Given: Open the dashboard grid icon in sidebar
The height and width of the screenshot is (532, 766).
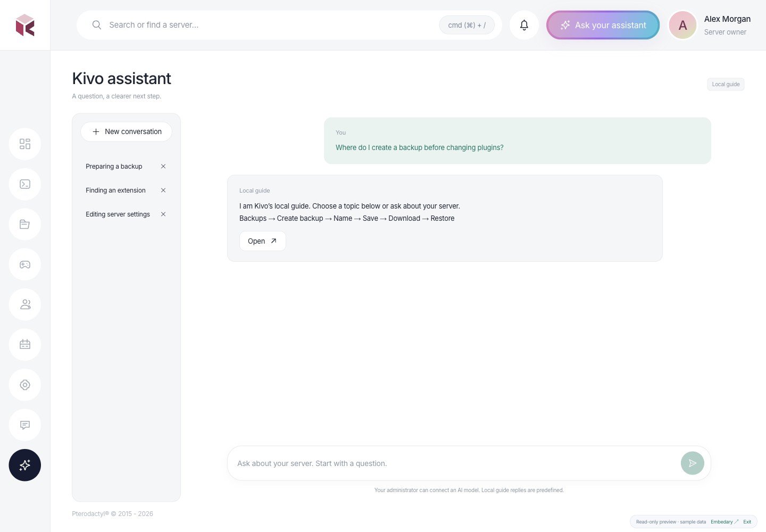Looking at the screenshot, I should [x=25, y=144].
